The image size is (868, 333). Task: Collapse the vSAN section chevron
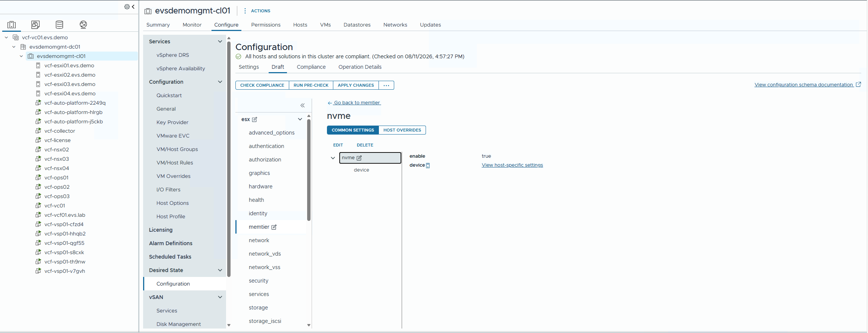click(220, 297)
